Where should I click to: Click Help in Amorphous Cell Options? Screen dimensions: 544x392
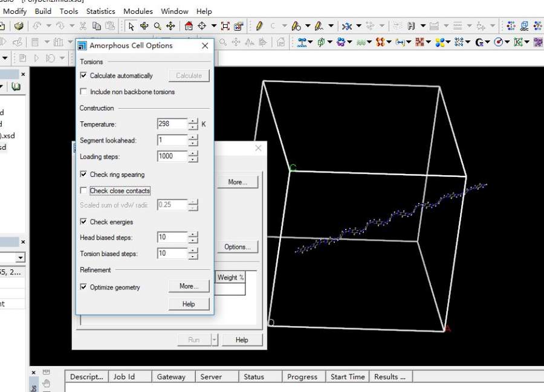point(189,304)
